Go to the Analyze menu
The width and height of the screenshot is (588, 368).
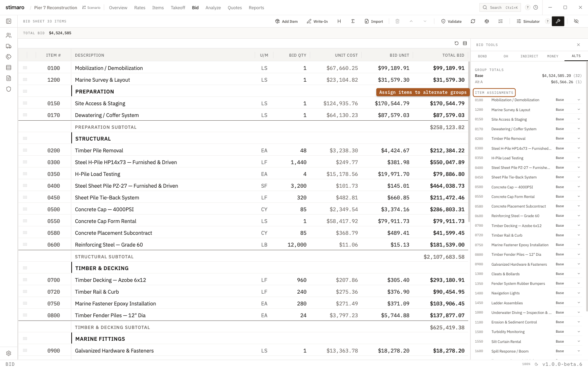pyautogui.click(x=213, y=7)
